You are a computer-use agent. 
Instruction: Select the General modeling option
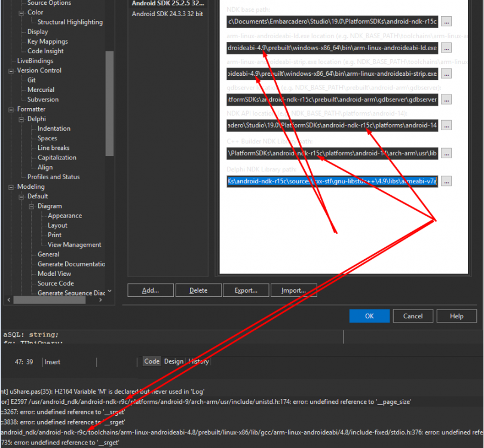click(x=48, y=254)
